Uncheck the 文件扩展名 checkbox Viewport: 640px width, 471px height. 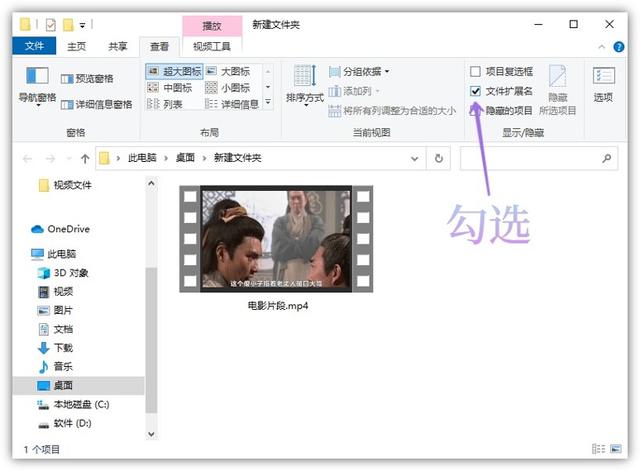[x=475, y=91]
